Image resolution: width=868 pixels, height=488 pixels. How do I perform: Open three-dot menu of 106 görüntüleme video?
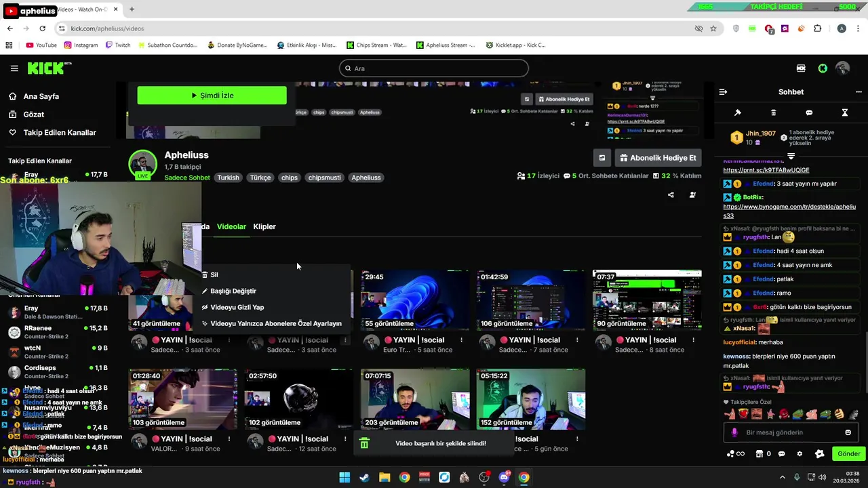[577, 340]
